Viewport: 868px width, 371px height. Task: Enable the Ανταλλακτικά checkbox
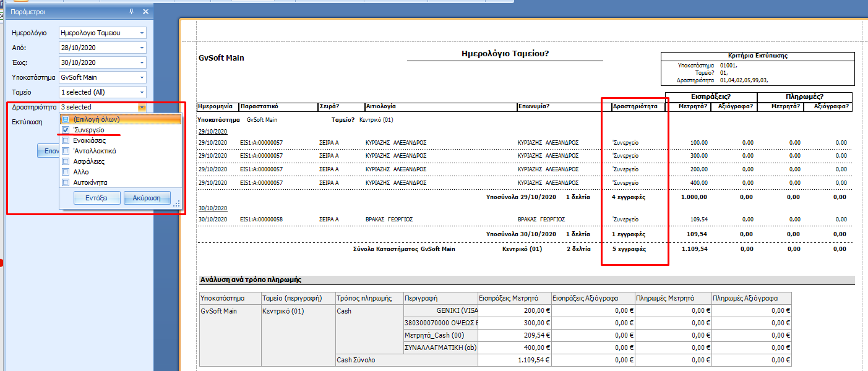66,151
